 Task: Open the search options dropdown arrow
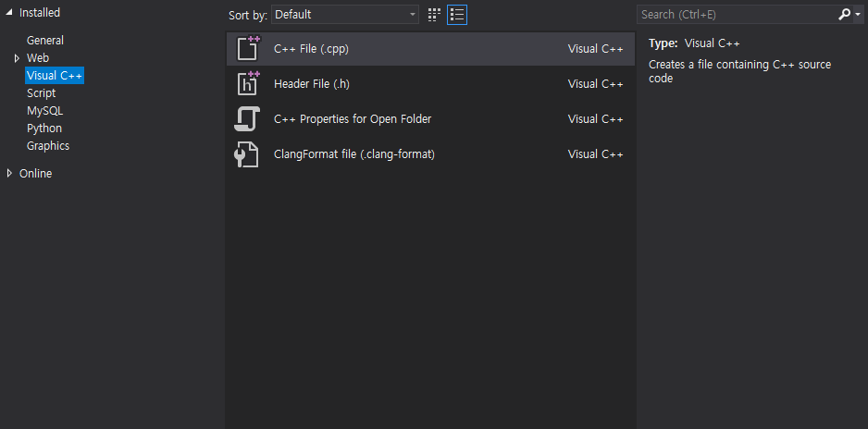click(x=858, y=15)
